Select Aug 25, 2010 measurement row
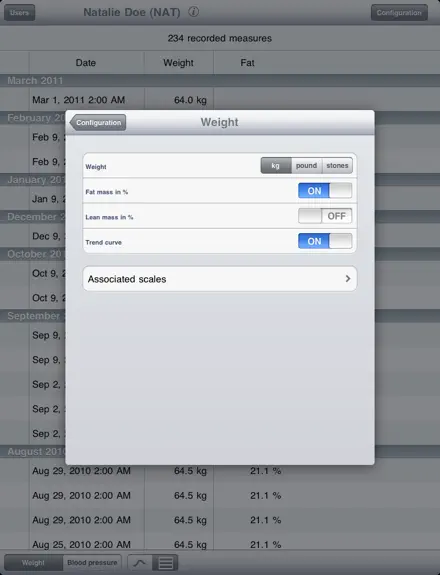 click(x=220, y=544)
